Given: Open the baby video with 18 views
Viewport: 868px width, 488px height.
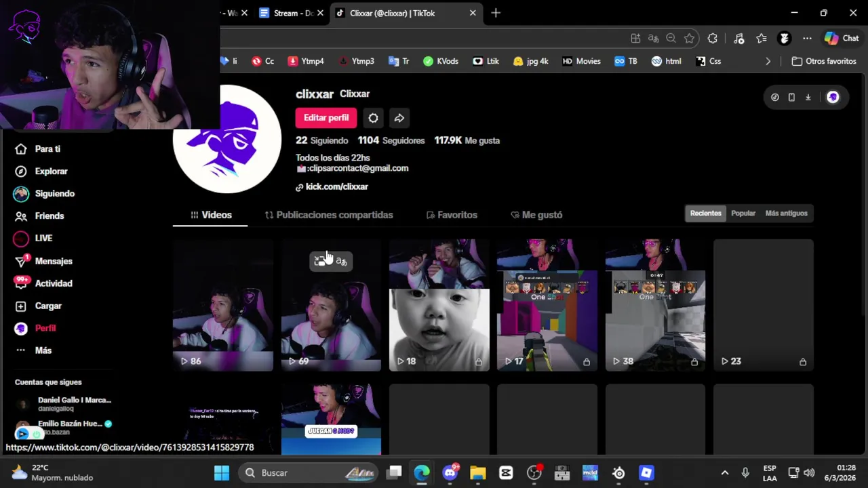Looking at the screenshot, I should (439, 305).
